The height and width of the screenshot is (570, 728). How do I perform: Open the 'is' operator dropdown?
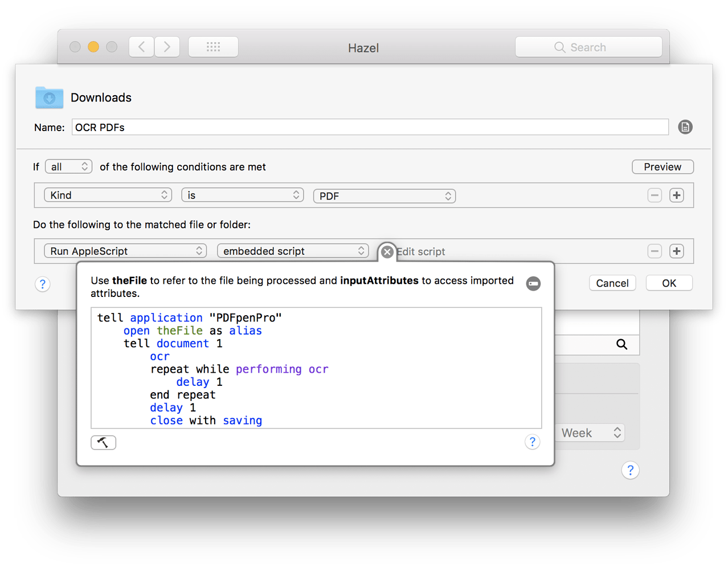click(242, 196)
